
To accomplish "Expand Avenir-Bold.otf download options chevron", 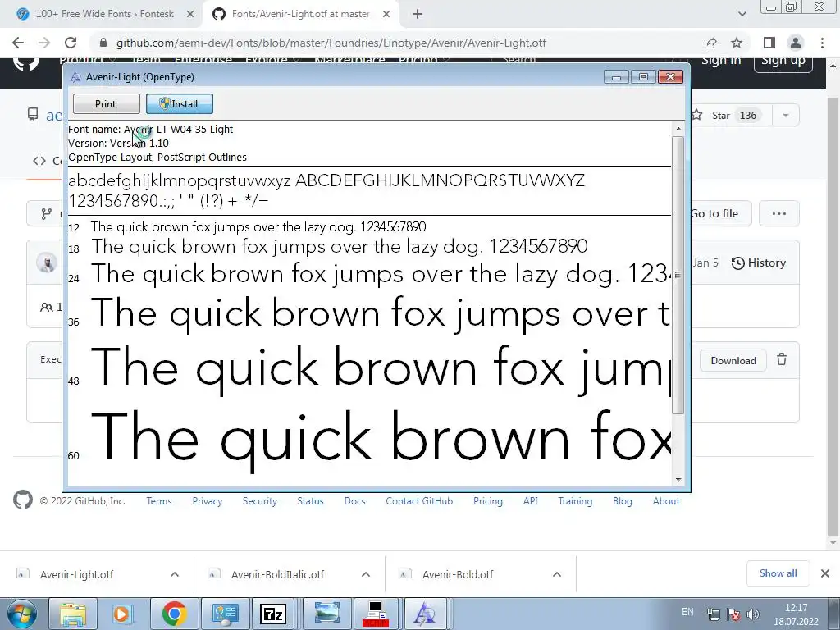I will [x=557, y=574].
